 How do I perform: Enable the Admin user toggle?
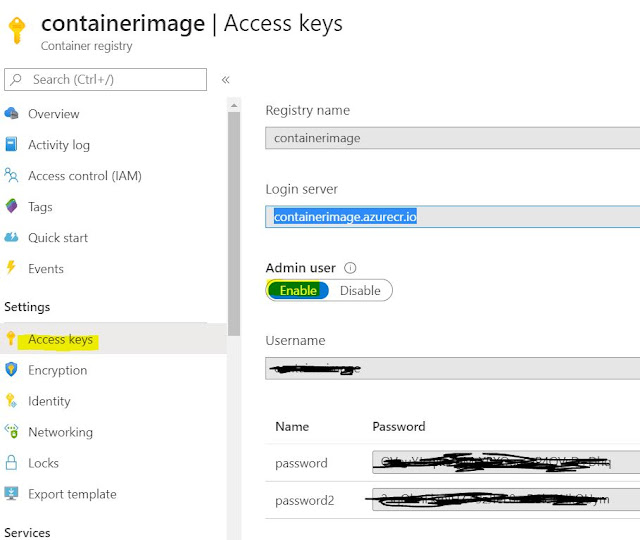[298, 290]
